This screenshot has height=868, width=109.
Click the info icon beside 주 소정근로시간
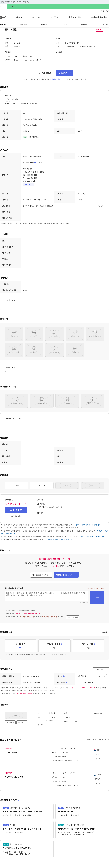(35, 162)
